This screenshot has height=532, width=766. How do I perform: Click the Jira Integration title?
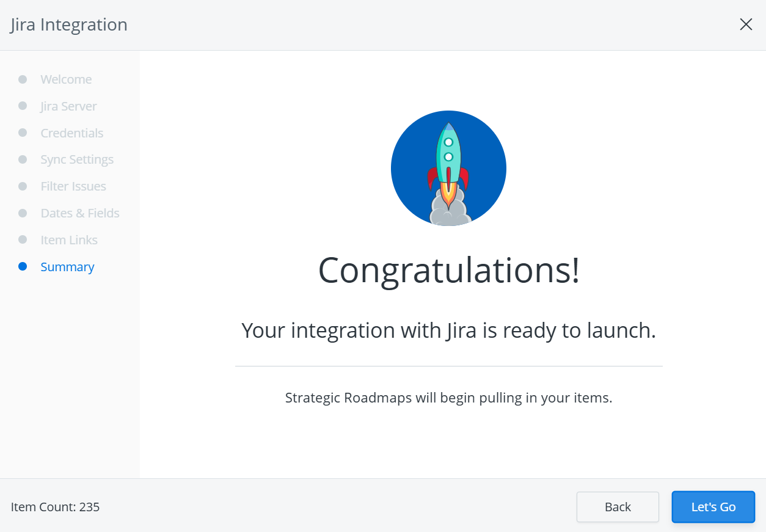[68, 24]
